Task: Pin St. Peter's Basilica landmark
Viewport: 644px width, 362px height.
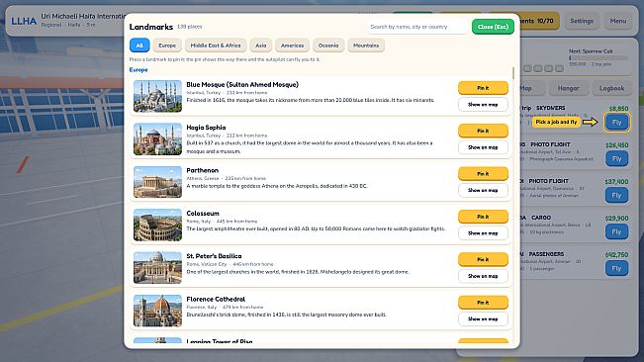Action: [483, 259]
